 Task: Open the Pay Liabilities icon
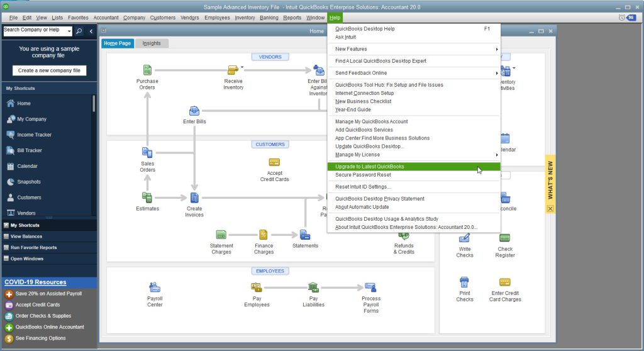313,287
